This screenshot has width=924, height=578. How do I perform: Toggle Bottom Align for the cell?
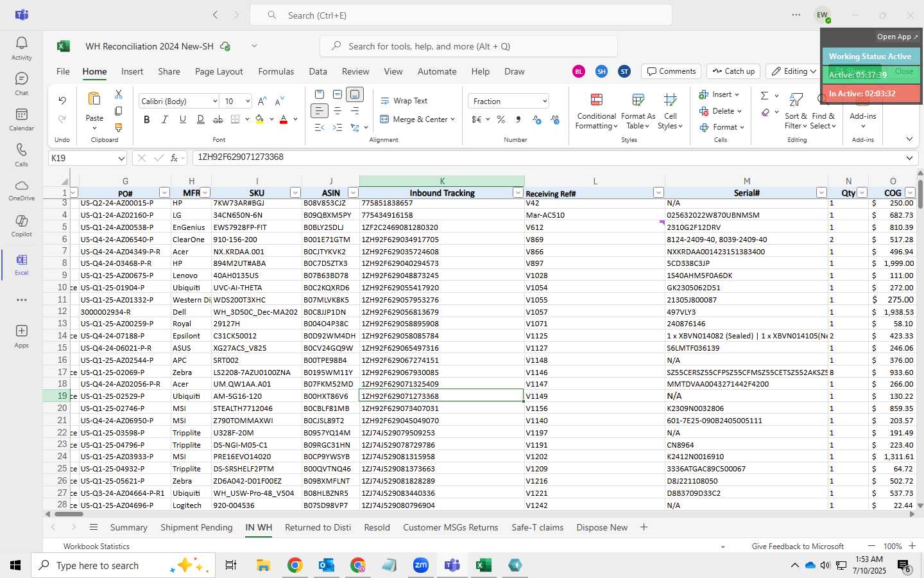[x=355, y=94]
